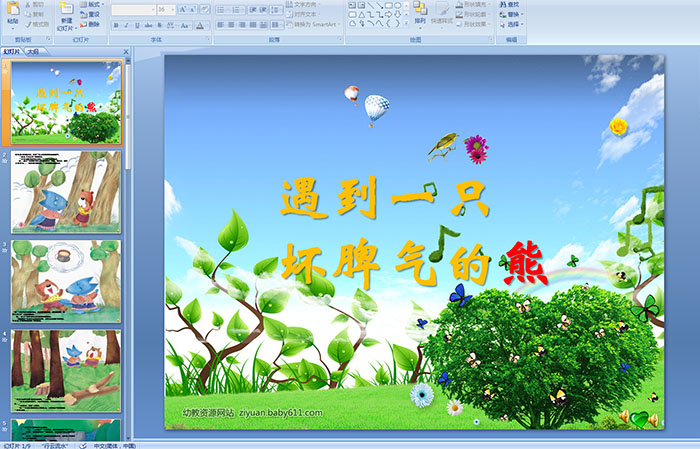Toggle Italic text formatting
Screen dimensions: 700x449
click(127, 25)
